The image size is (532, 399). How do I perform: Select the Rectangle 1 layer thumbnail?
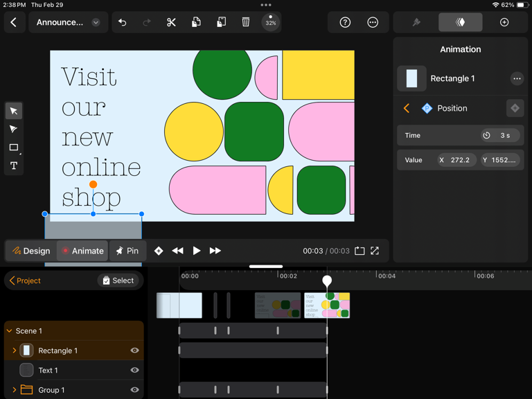tap(26, 351)
